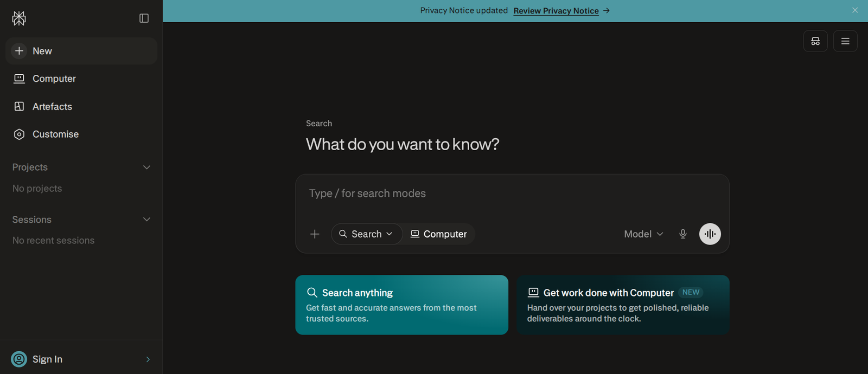Click the Projects section heading
The width and height of the screenshot is (868, 374).
coord(30,167)
